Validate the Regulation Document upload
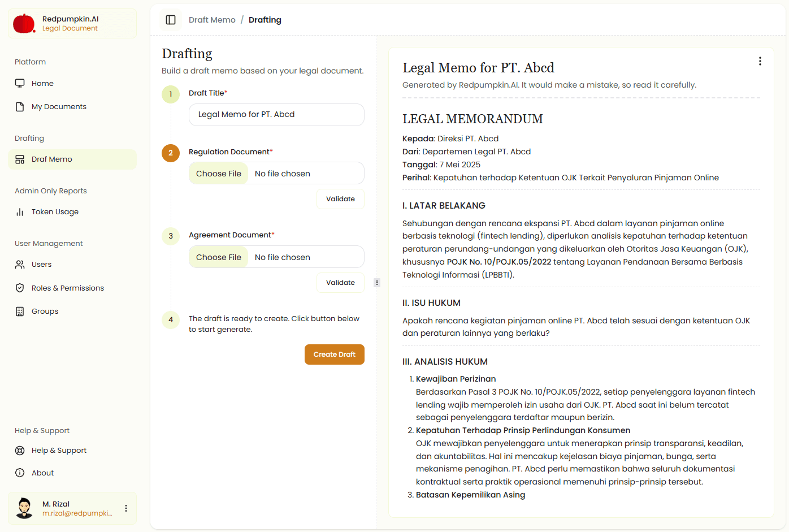Screen dimensions: 789x532 [x=340, y=198]
